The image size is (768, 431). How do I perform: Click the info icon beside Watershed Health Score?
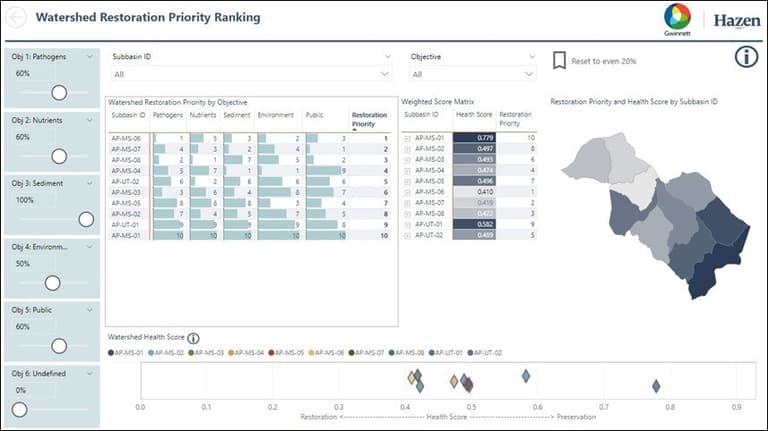click(193, 339)
